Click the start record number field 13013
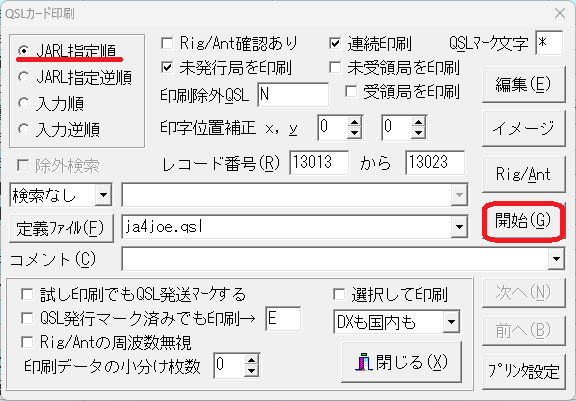The width and height of the screenshot is (576, 401). [319, 162]
